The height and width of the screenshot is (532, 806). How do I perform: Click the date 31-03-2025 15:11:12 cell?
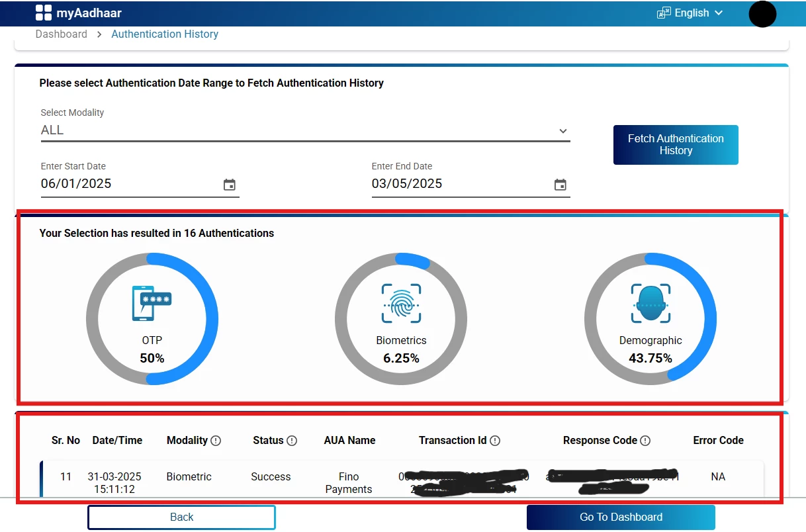114,483
